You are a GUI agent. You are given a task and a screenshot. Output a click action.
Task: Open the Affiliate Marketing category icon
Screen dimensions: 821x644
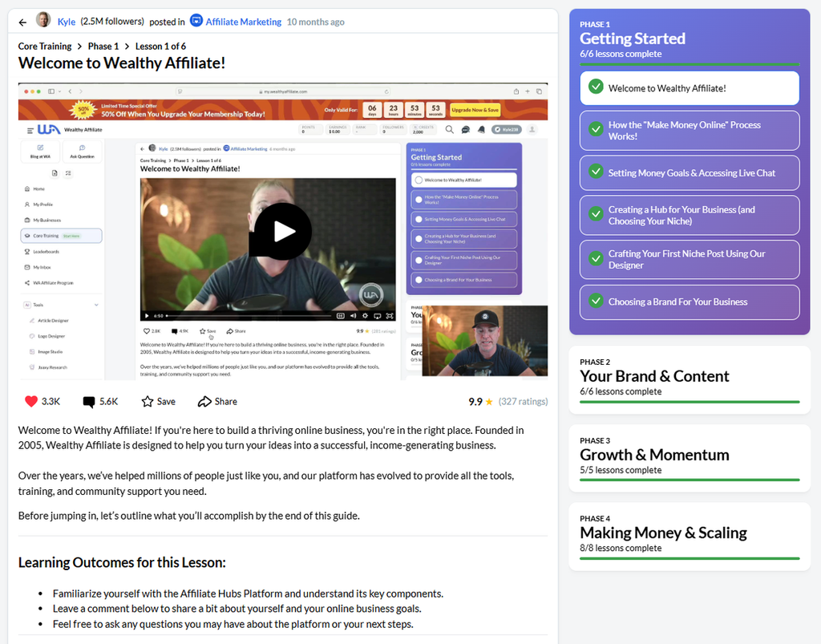tap(196, 21)
